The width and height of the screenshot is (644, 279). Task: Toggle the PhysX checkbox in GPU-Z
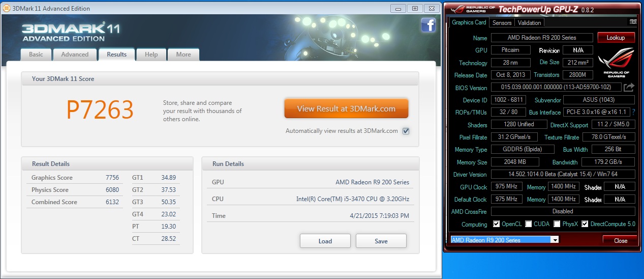[x=557, y=224]
